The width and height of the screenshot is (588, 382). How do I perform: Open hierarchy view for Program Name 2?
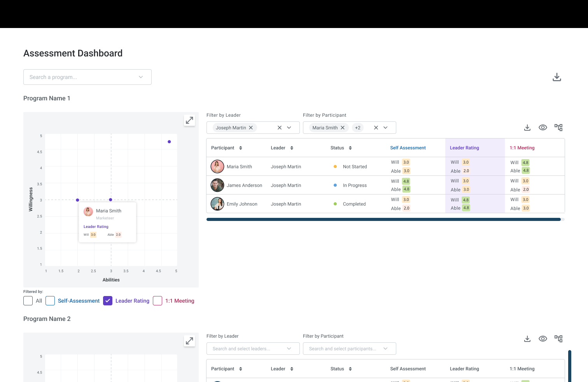point(558,339)
